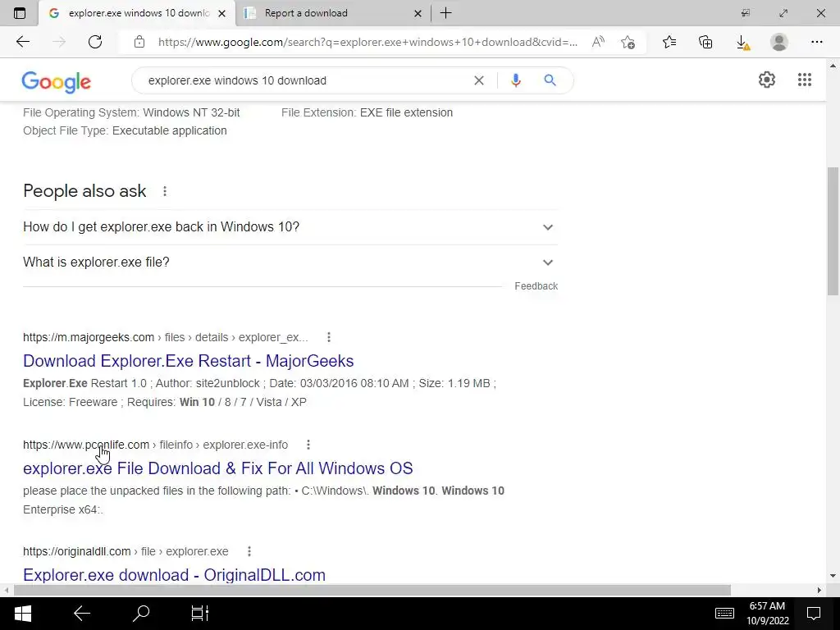Open Download Explorer.Exe Restart - MajorGeeks link
Image resolution: width=840 pixels, height=630 pixels.
[188, 361]
